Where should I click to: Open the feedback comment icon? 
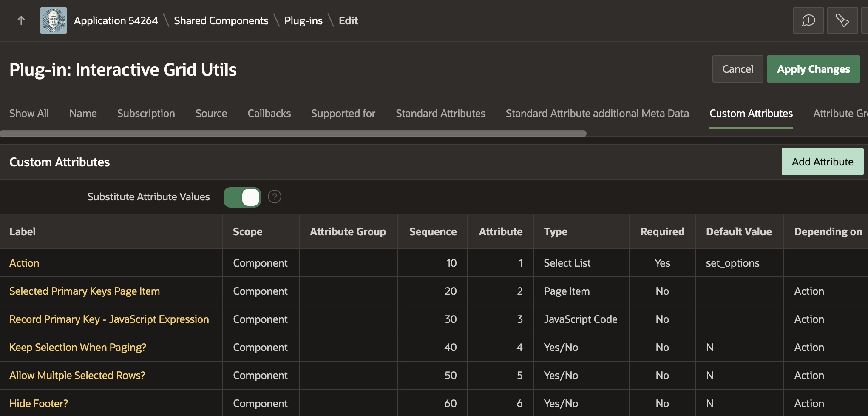[x=808, y=20]
